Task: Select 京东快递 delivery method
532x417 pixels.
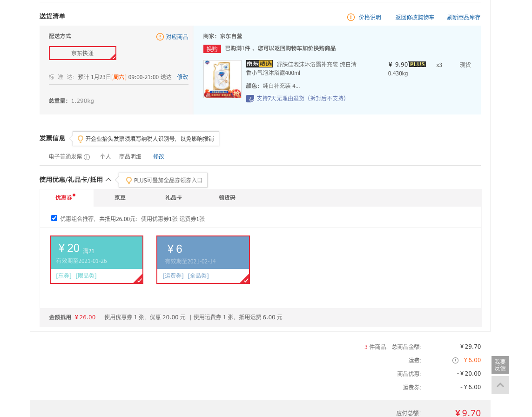Action: click(82, 53)
